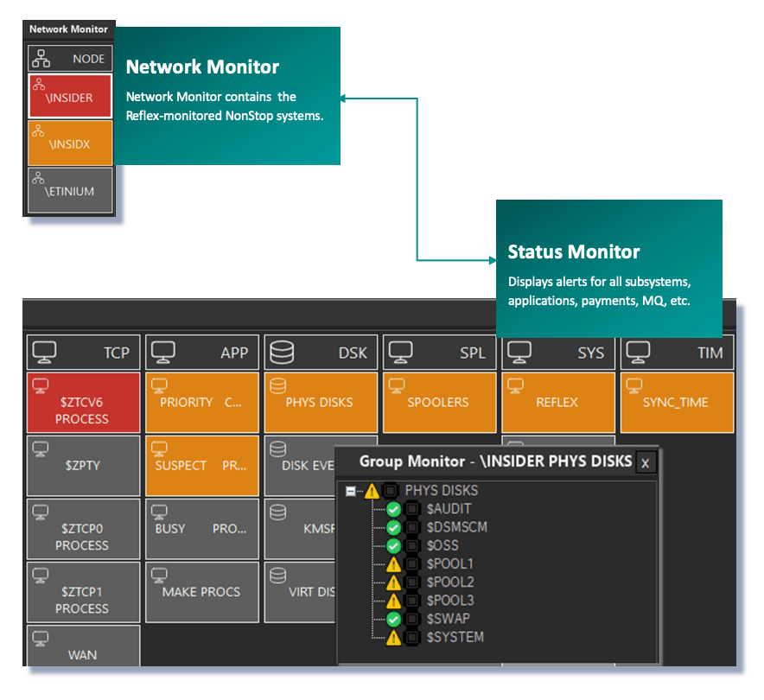Toggle the PHYS DISKS root checkbox
The width and height of the screenshot is (764, 700).
pyautogui.click(x=391, y=491)
